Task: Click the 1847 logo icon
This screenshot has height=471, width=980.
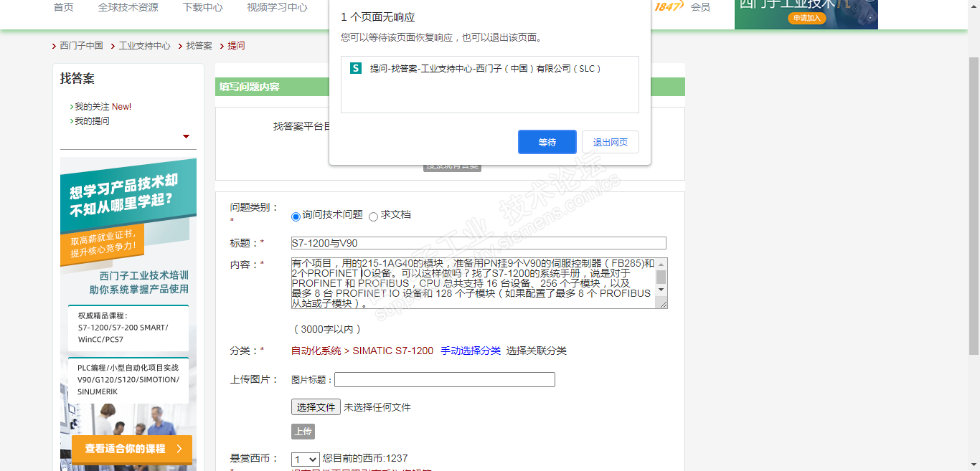Action: tap(668, 6)
